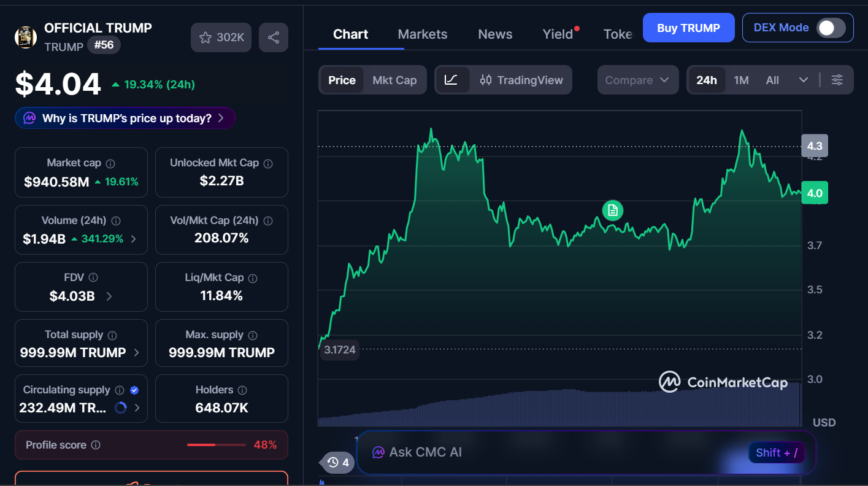The height and width of the screenshot is (486, 868).
Task: Click the Profile score progress bar
Action: click(215, 445)
